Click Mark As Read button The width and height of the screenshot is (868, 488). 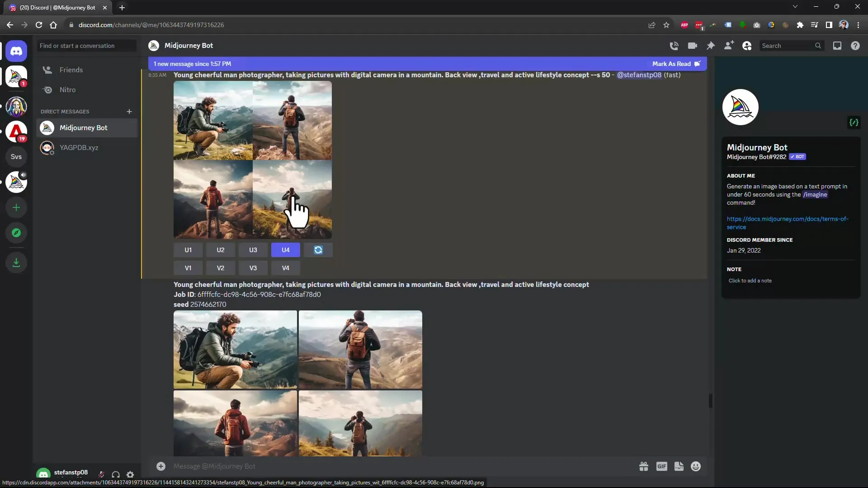coord(676,64)
